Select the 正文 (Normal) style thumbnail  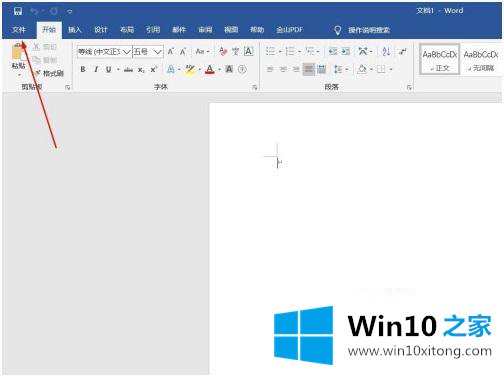click(440, 59)
